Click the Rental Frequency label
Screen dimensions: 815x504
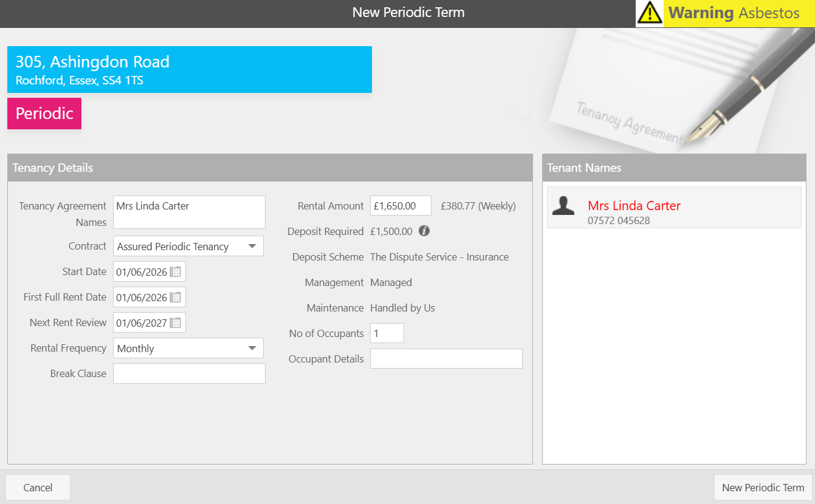coord(68,349)
